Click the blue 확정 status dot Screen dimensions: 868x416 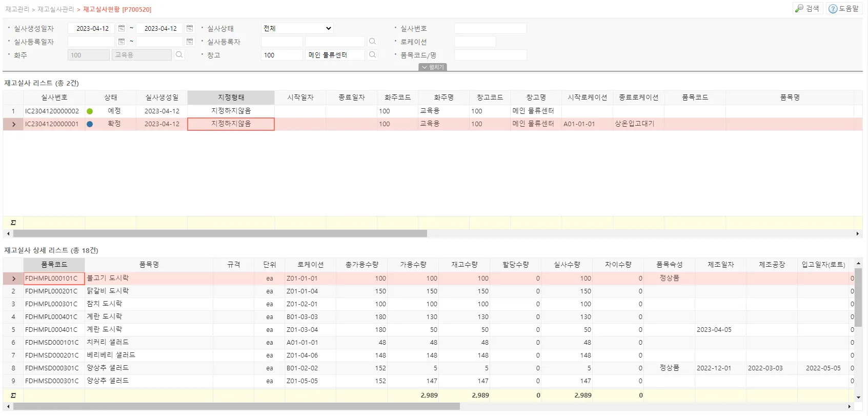[90, 124]
